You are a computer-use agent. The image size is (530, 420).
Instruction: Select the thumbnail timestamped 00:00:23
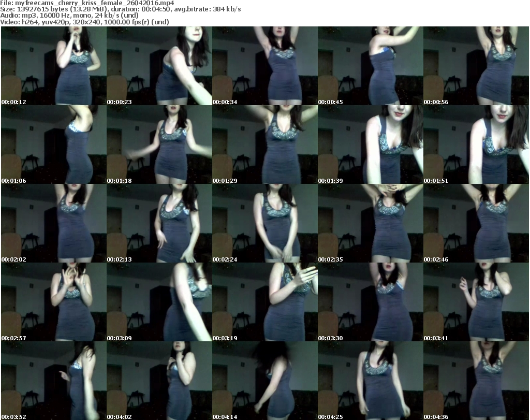pos(159,66)
